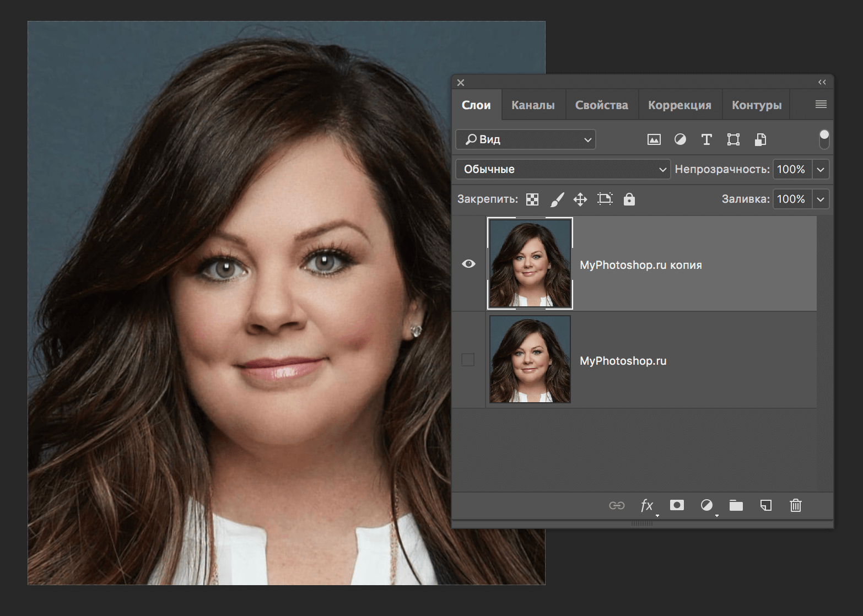Select the MyPhotoshop.ru layer thumbnail
Viewport: 863px width, 616px height.
530,359
